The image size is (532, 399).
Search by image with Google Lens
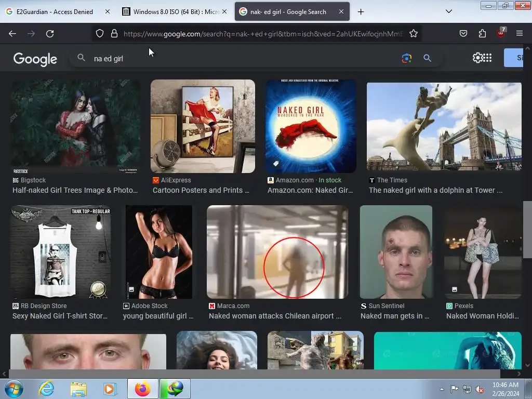click(406, 58)
